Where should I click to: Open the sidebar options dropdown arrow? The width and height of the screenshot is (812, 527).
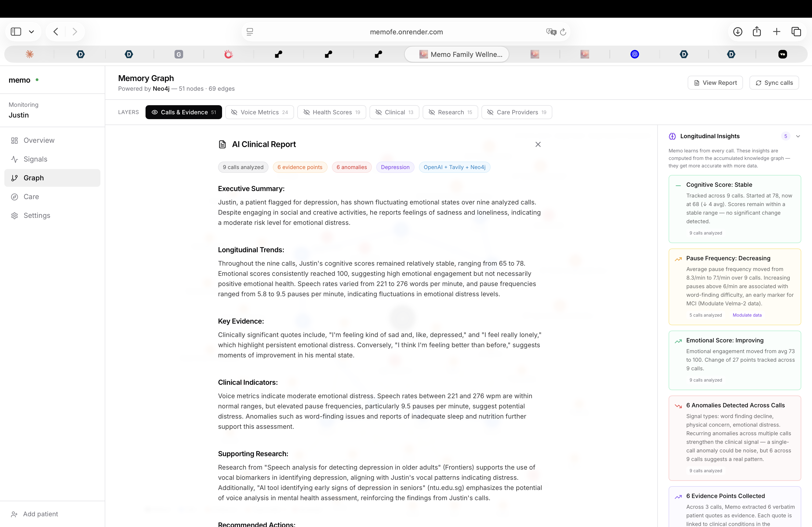click(x=31, y=32)
